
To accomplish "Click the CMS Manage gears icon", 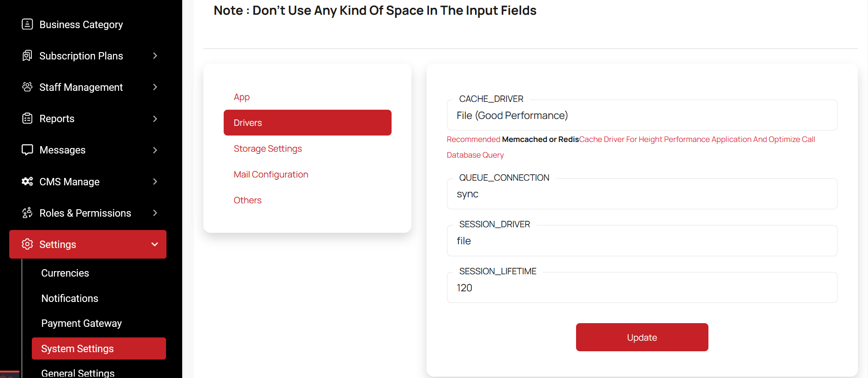I will pos(27,181).
